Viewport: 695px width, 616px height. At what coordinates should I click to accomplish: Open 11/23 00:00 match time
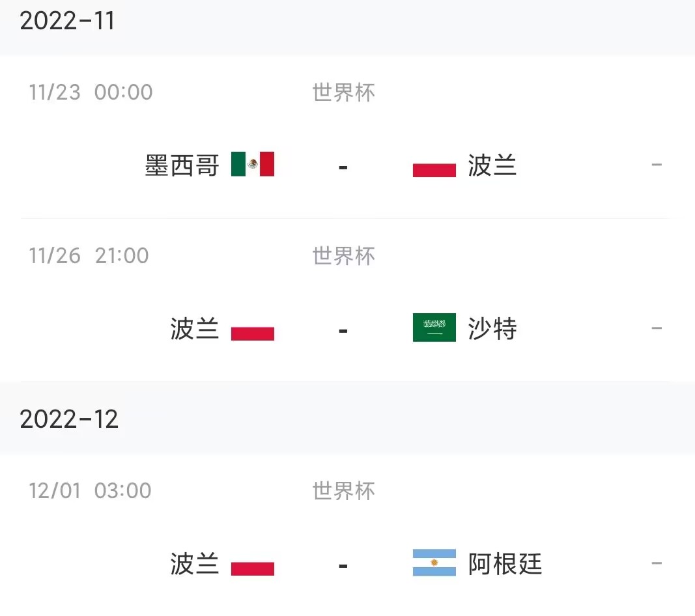point(91,92)
